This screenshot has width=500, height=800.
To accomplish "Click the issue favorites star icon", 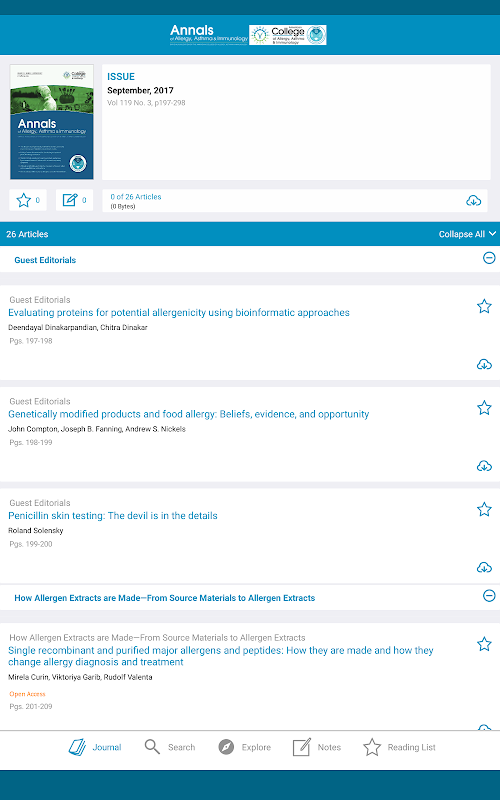I will (x=23, y=200).
